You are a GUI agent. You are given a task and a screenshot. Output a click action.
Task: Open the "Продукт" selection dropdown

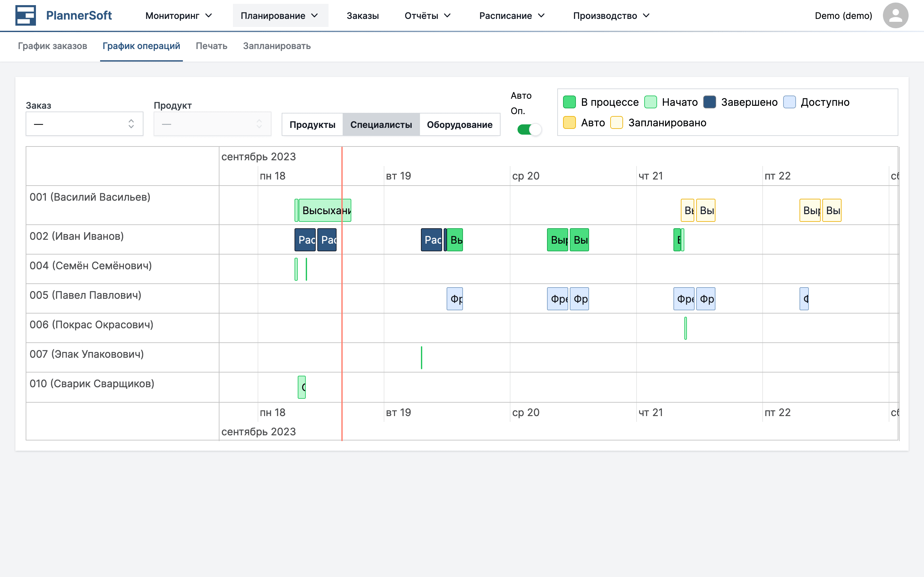point(212,123)
